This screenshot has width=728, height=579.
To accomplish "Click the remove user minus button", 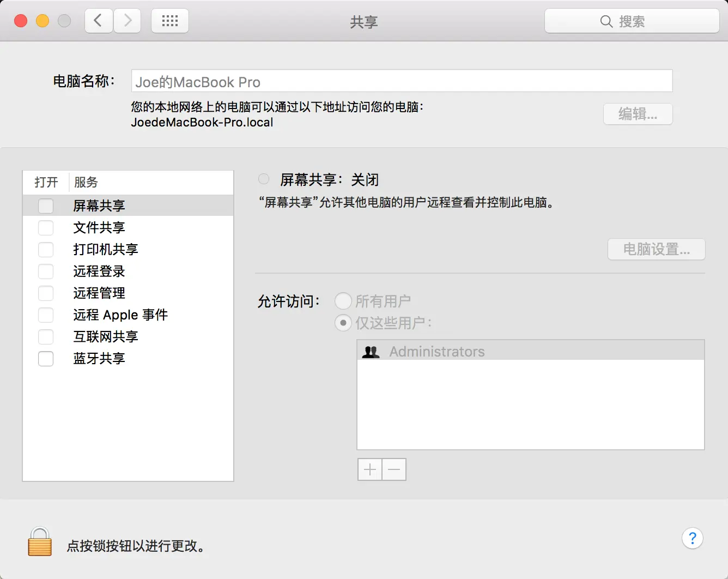I will click(x=394, y=469).
